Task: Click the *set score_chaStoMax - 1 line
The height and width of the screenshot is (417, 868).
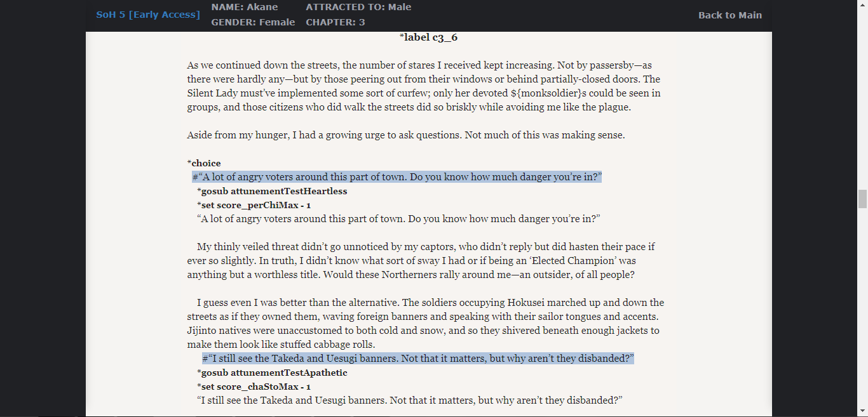Action: pyautogui.click(x=254, y=387)
